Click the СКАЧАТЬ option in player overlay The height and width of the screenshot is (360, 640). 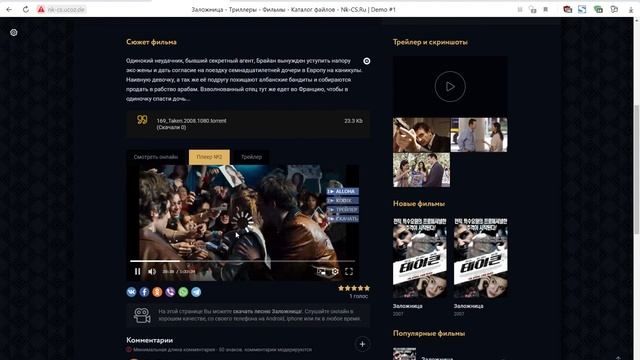click(342, 219)
